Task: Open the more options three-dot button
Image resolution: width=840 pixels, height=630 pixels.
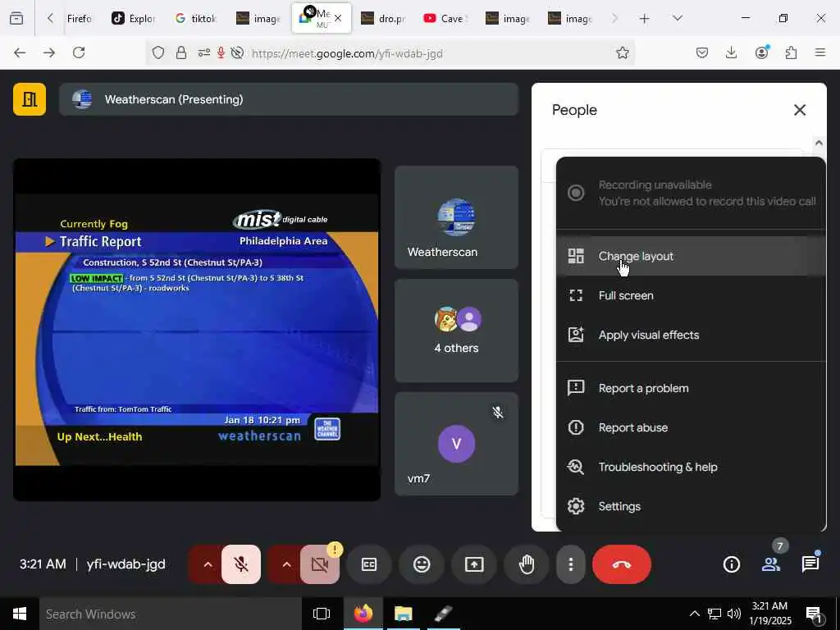Action: click(x=571, y=564)
